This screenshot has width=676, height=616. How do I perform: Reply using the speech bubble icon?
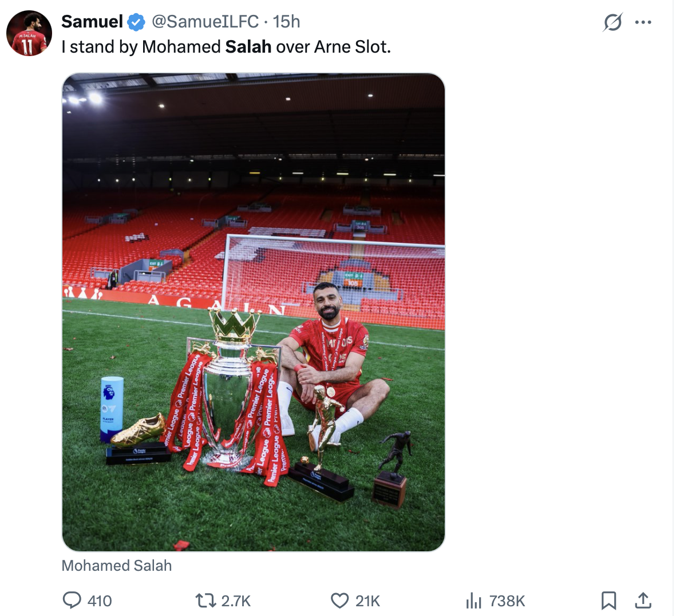(x=72, y=600)
